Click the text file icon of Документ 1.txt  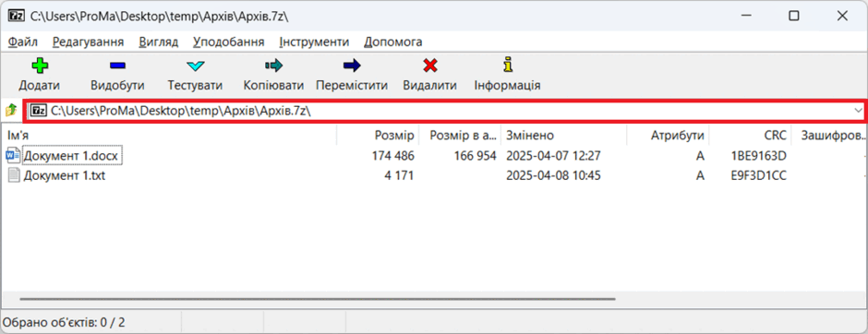tap(13, 176)
